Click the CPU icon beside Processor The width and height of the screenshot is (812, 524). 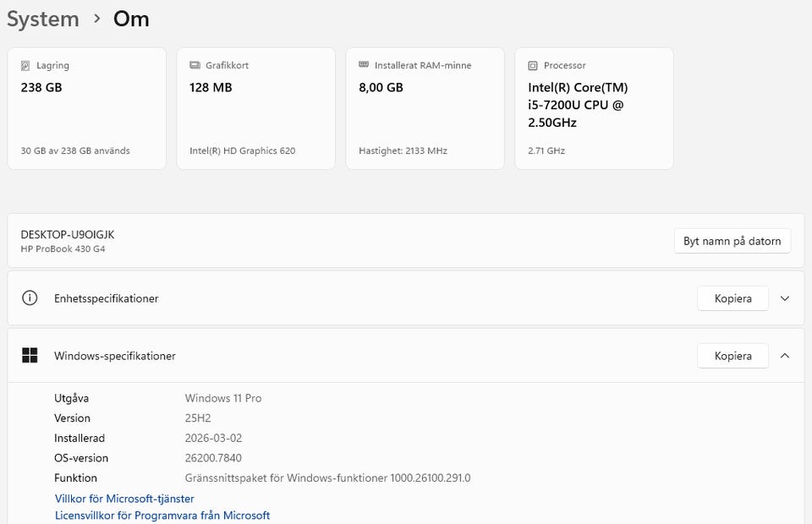533,65
